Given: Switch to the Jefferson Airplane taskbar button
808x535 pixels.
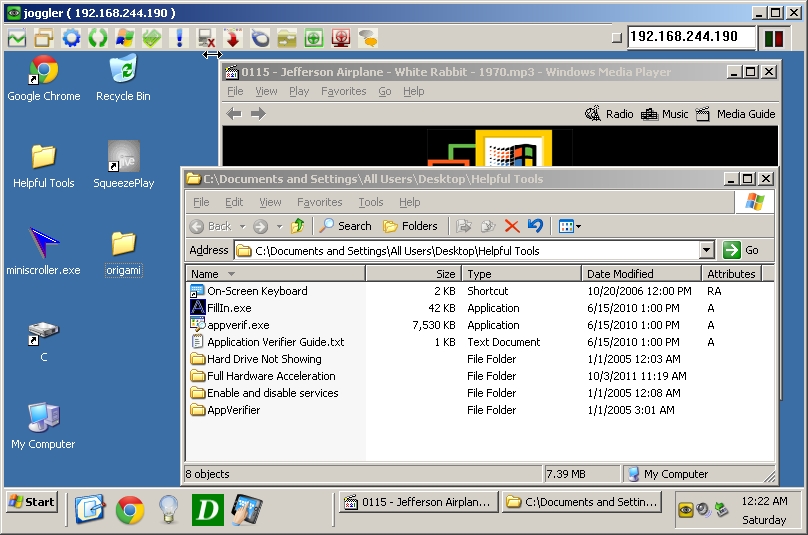Looking at the screenshot, I should point(418,502).
